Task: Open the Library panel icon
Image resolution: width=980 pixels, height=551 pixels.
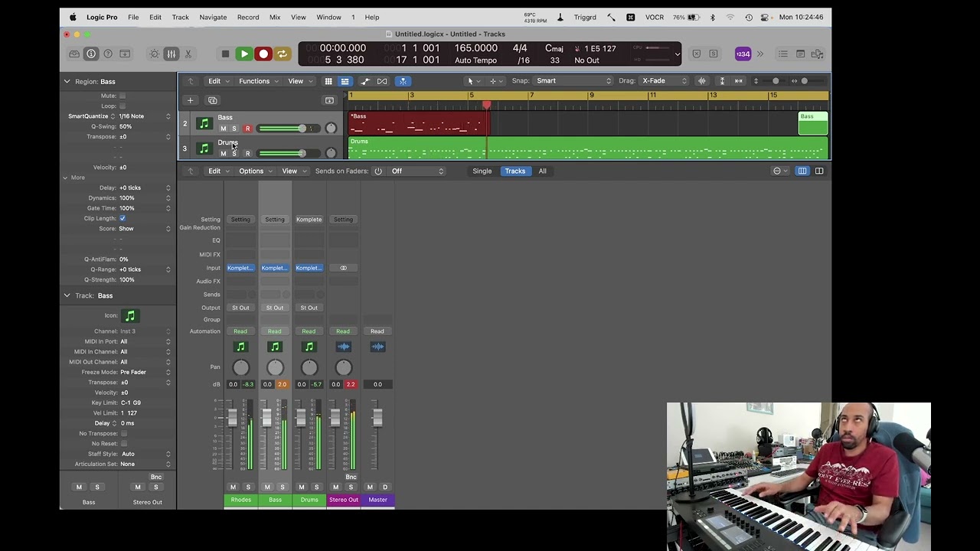Action: [x=74, y=54]
